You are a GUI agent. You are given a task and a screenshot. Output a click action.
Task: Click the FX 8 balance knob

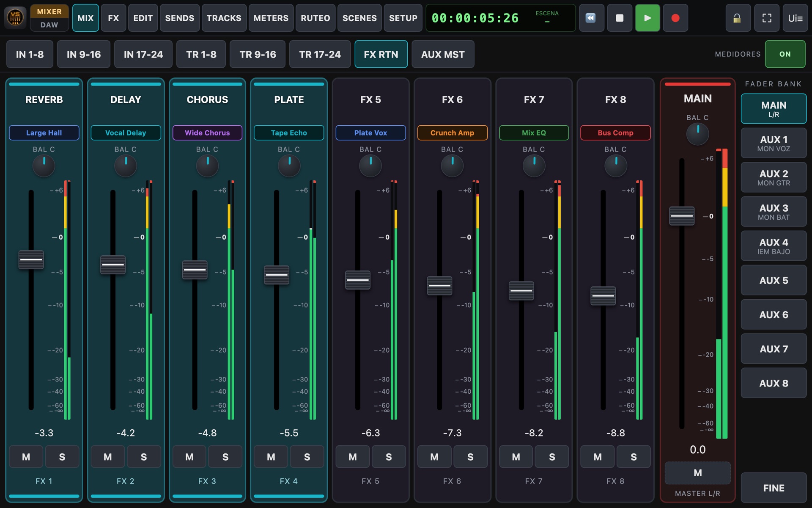[x=615, y=166]
